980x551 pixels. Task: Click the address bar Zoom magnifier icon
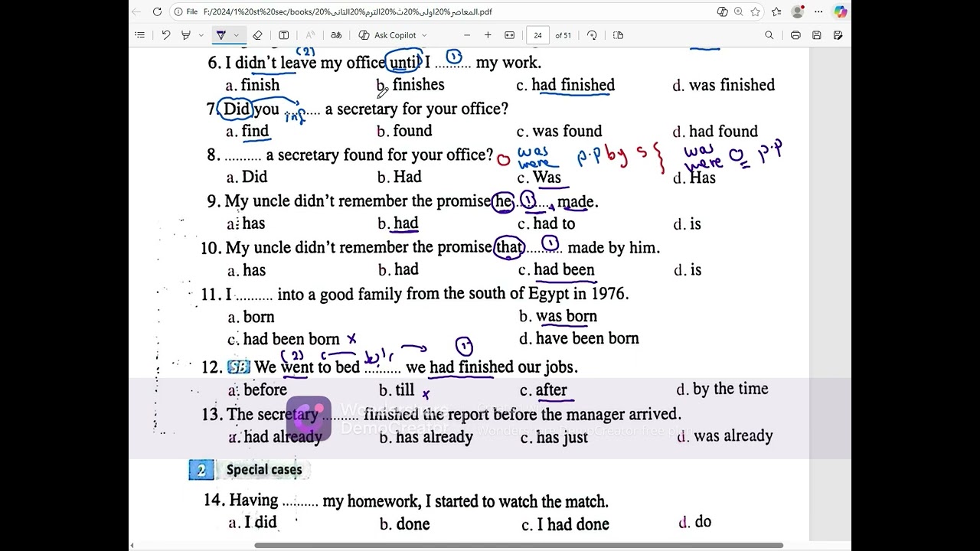click(x=739, y=11)
